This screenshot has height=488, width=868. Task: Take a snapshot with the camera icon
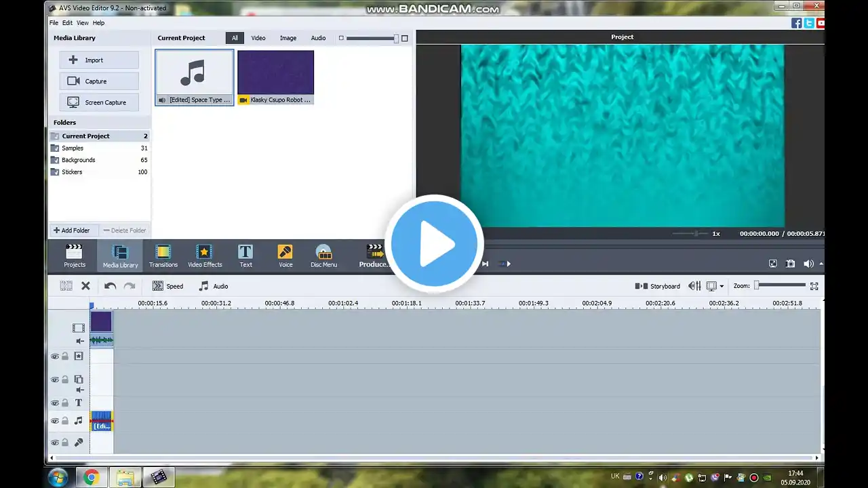click(x=791, y=264)
